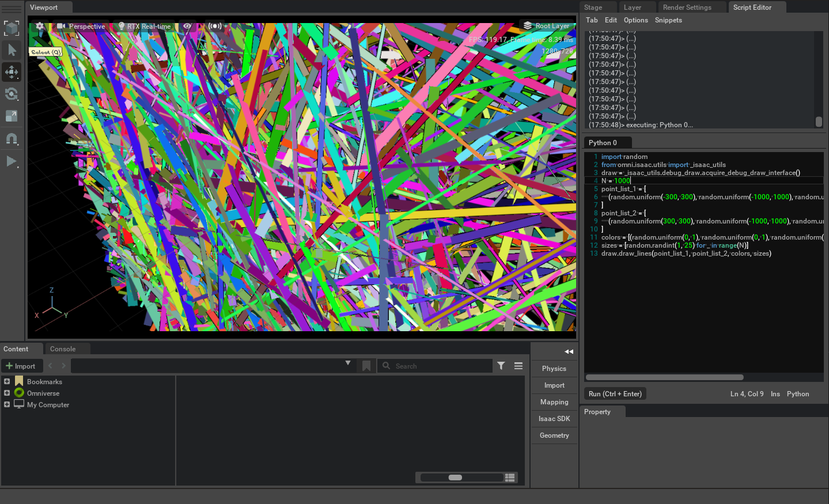829x504 pixels.
Task: Click the code editor horizontal scrollbar
Action: click(x=664, y=377)
